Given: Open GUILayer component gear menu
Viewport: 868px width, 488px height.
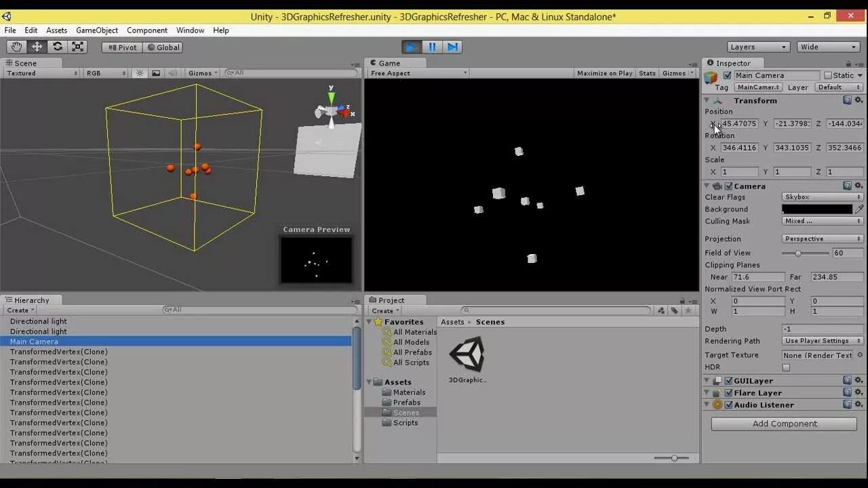Looking at the screenshot, I should (x=858, y=381).
